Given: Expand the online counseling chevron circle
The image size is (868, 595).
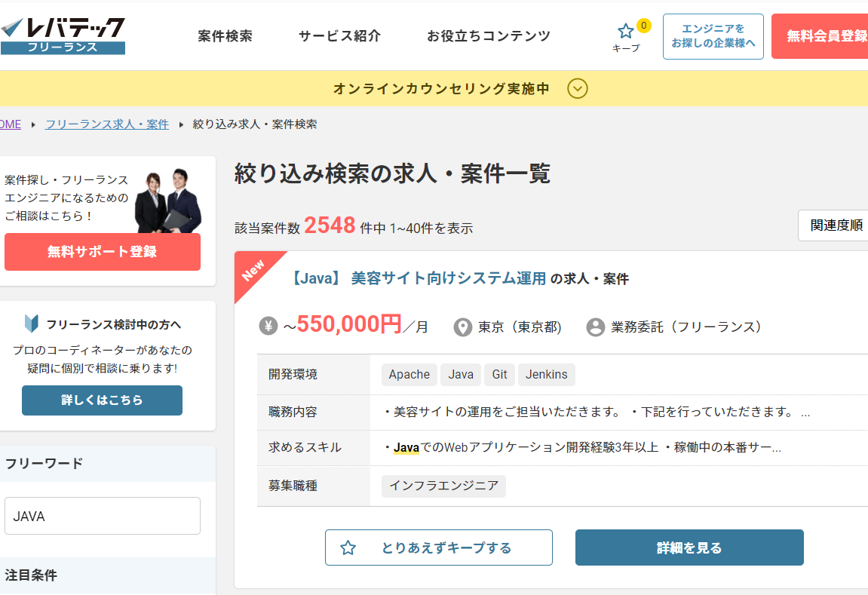Looking at the screenshot, I should pyautogui.click(x=577, y=89).
